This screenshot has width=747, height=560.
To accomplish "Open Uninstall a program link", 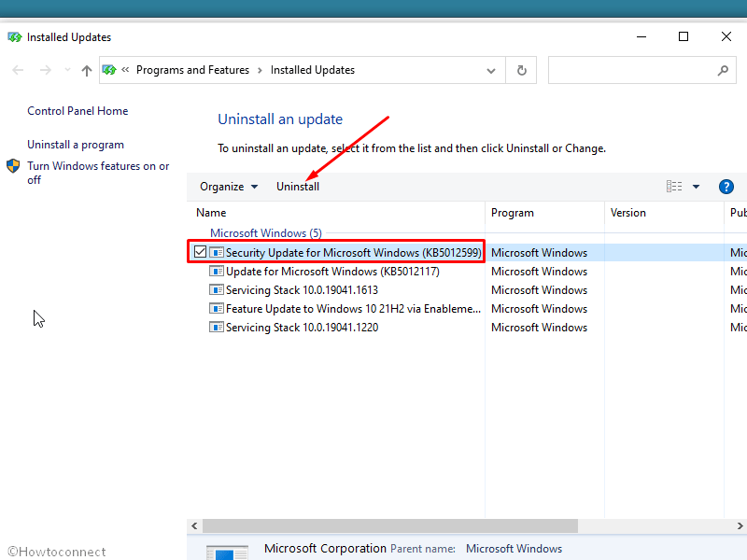I will click(76, 145).
